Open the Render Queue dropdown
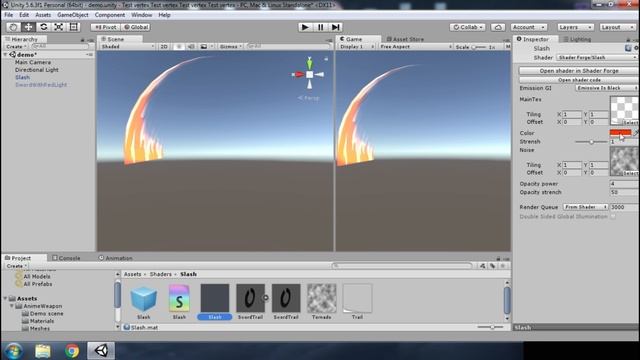640x360 pixels. (x=585, y=207)
